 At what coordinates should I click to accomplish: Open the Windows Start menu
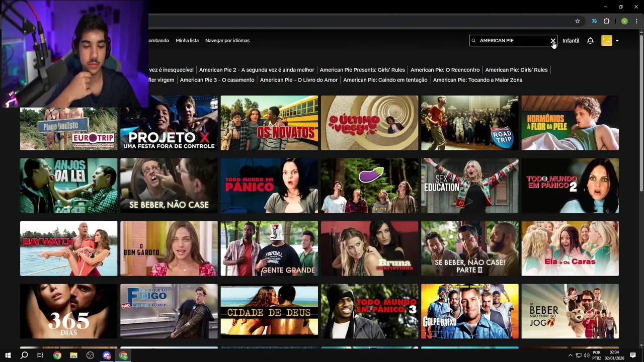pos(8,355)
